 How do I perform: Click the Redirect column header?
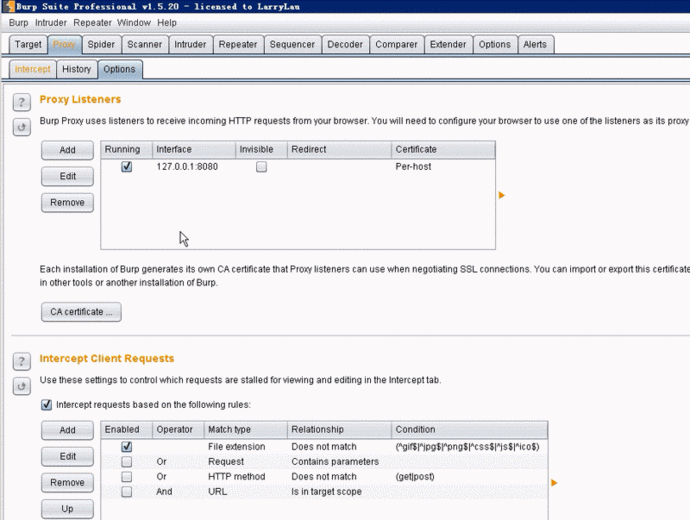339,150
